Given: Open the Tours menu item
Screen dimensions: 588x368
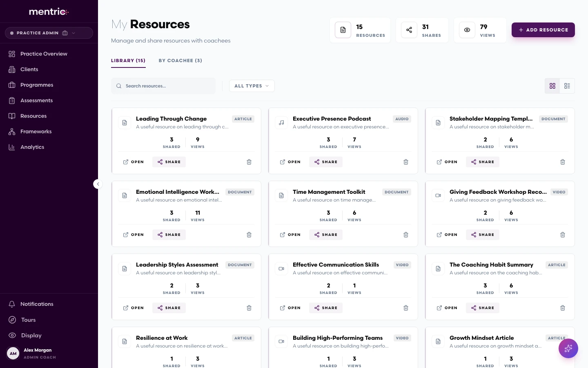Looking at the screenshot, I should pyautogui.click(x=49, y=320).
